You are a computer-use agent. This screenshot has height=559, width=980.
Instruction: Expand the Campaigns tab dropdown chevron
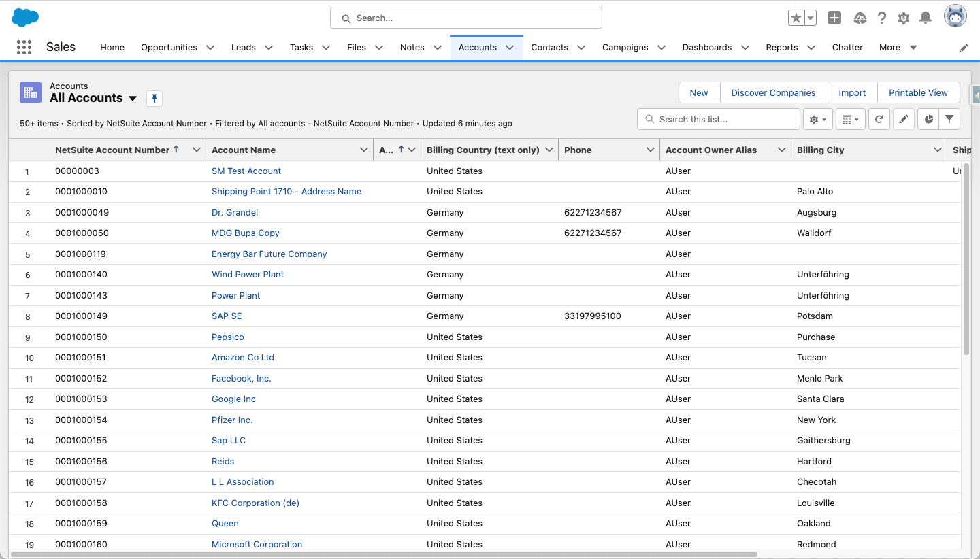click(661, 48)
